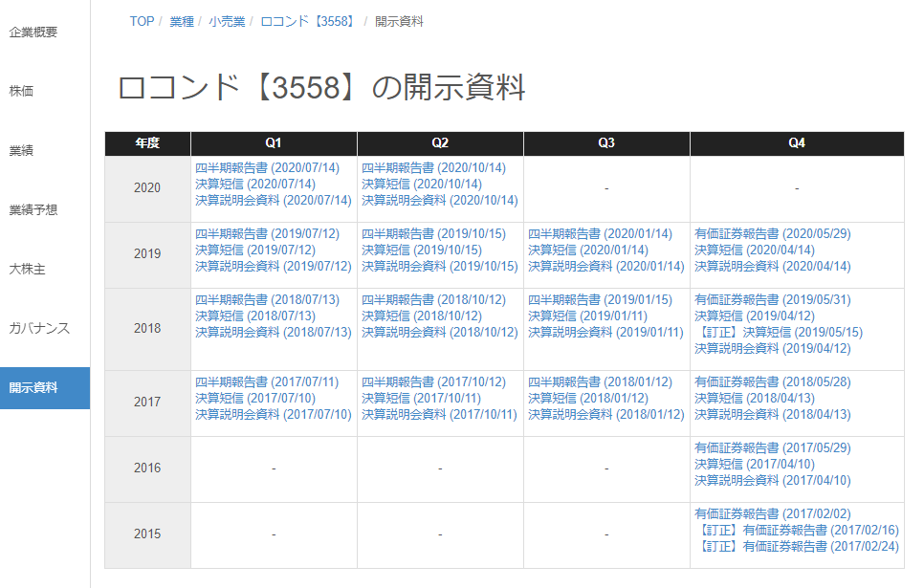Open 決算説明会資料 (2018/07/13)
Viewport: 924px width, 588px height.
click(x=273, y=333)
